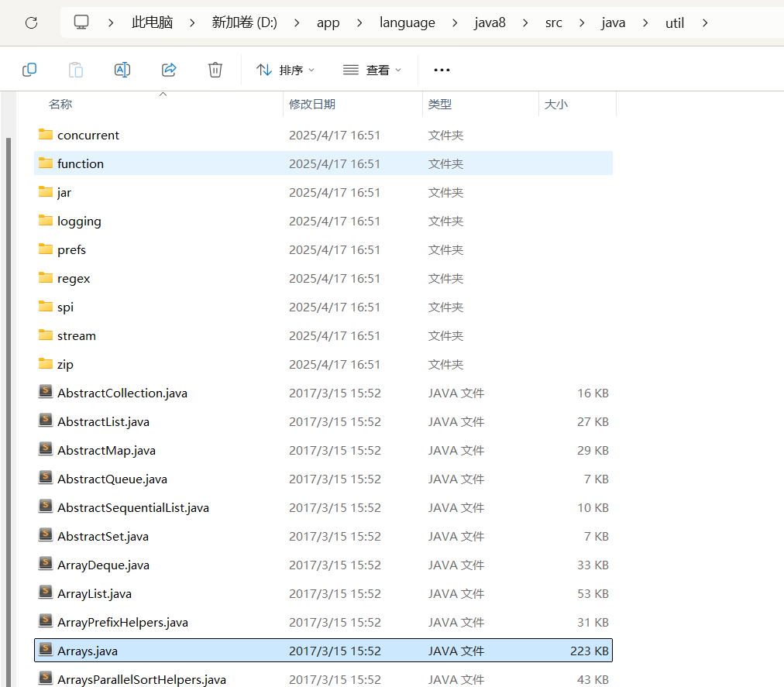Click the util breadcrumb segment

[x=675, y=23]
